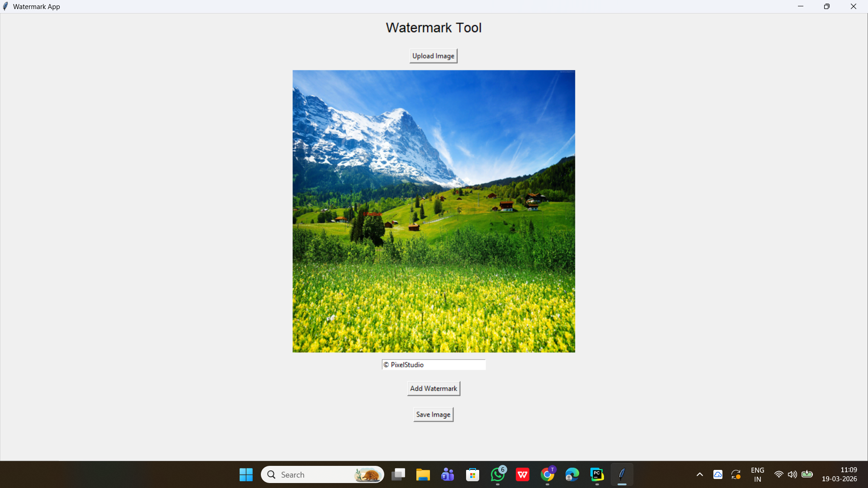Open the Windows Start menu
Screen dimensions: 868x488
coord(245,474)
